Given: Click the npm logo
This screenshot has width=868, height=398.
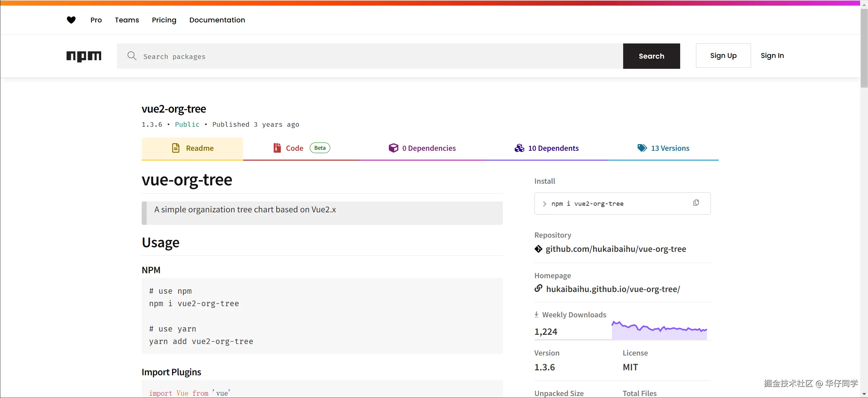Looking at the screenshot, I should [84, 56].
